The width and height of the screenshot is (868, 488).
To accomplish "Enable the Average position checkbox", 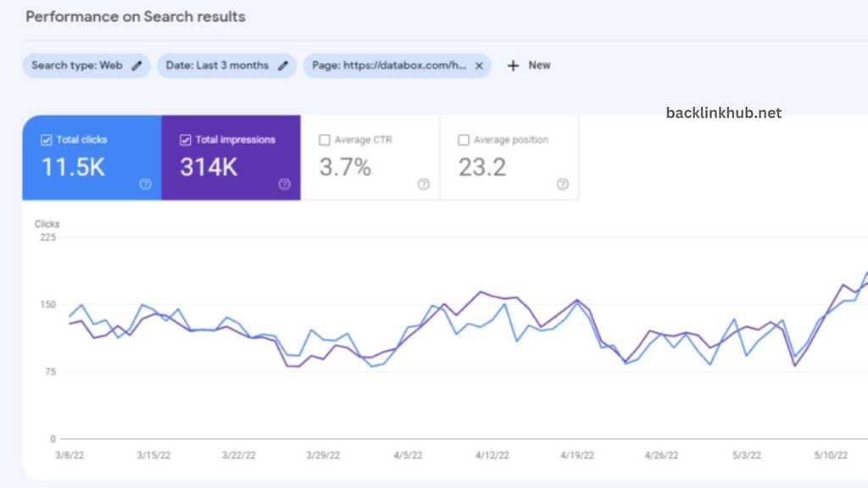I will (464, 139).
